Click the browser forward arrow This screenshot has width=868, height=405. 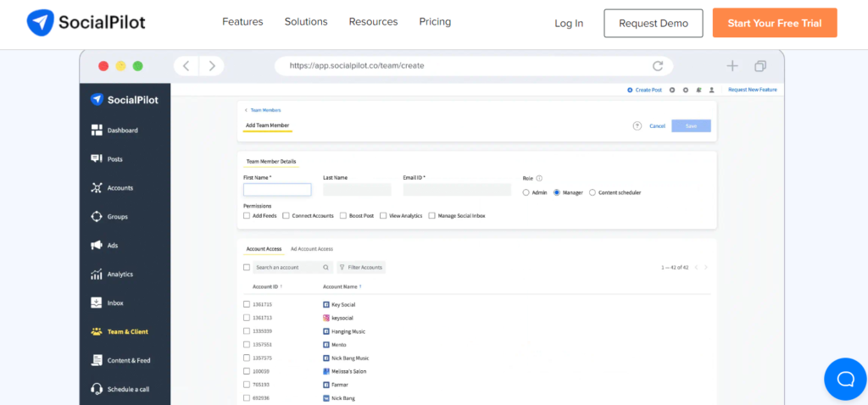pos(211,66)
